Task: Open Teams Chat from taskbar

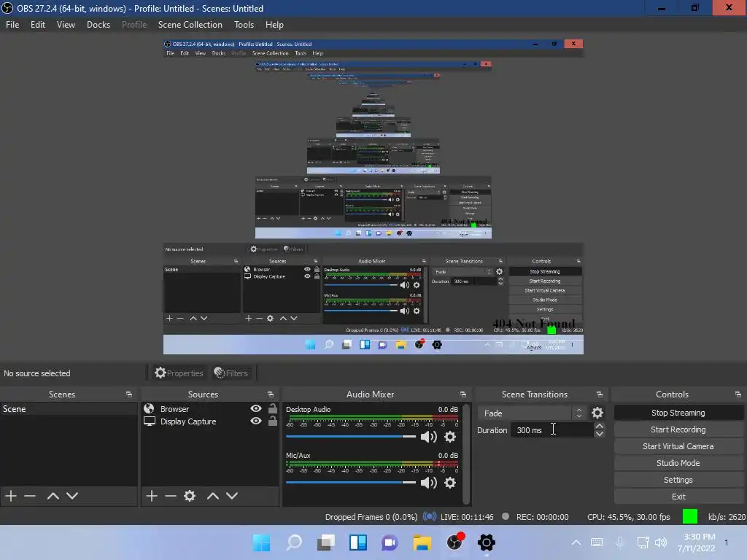Action: click(390, 542)
